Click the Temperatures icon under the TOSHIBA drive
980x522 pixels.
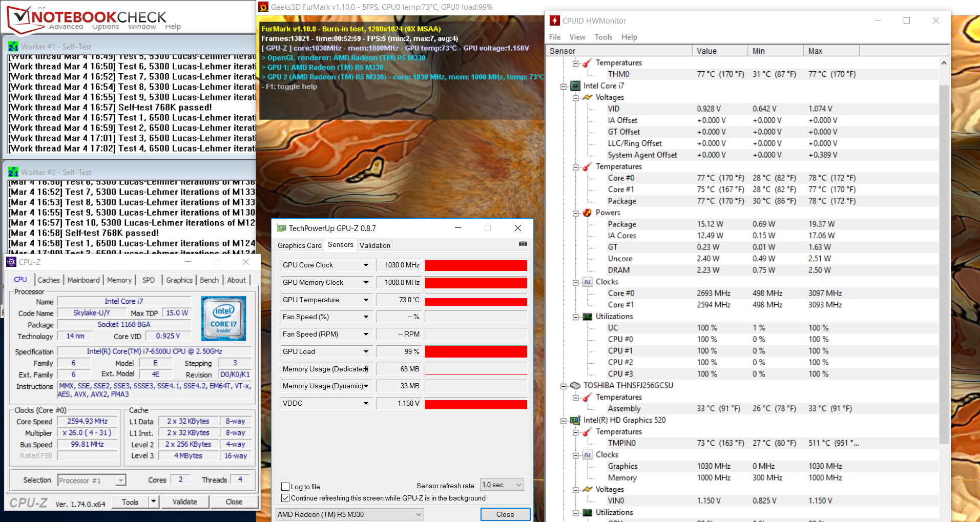588,397
